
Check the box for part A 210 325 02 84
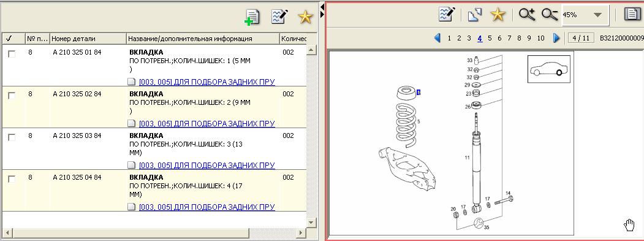tap(12, 96)
